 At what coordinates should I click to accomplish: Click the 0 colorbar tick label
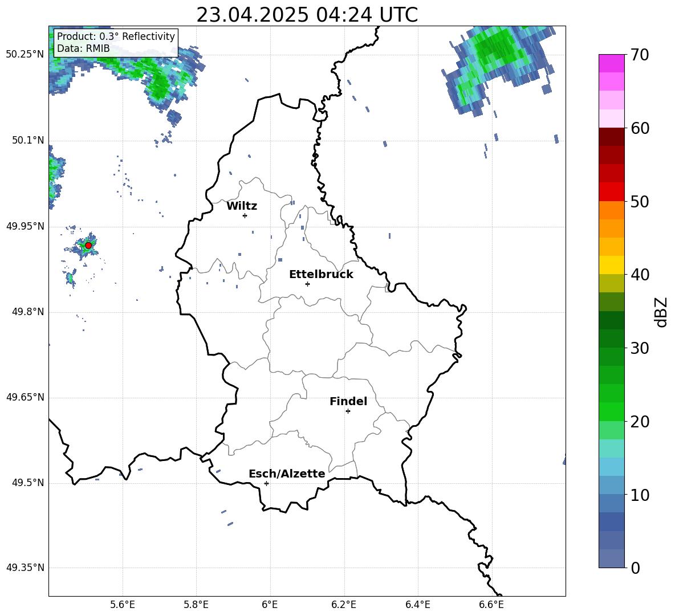(635, 568)
